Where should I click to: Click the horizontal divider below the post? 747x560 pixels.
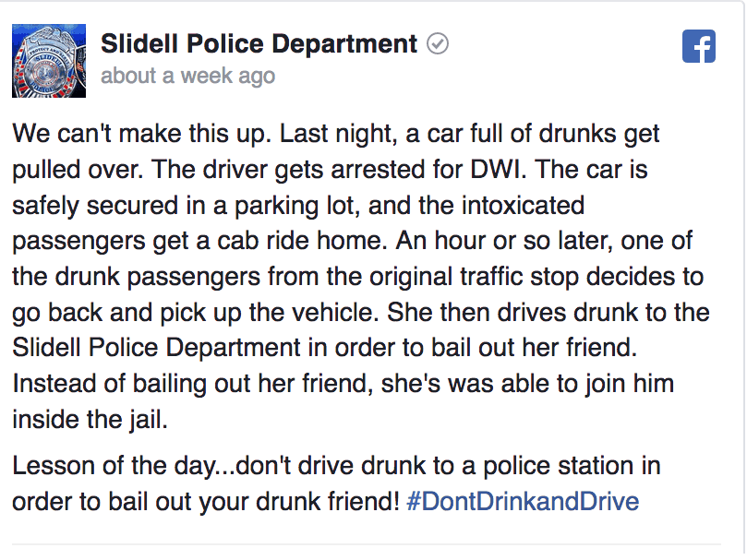(x=367, y=543)
